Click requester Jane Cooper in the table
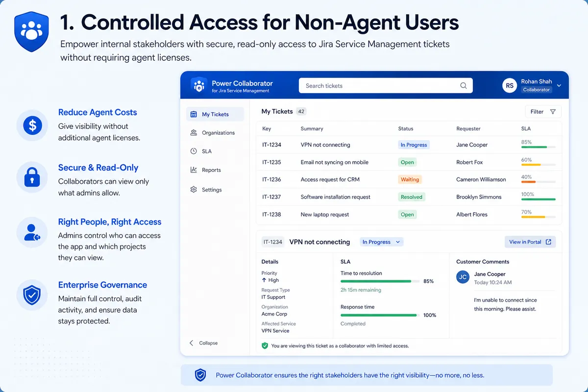 tap(472, 145)
